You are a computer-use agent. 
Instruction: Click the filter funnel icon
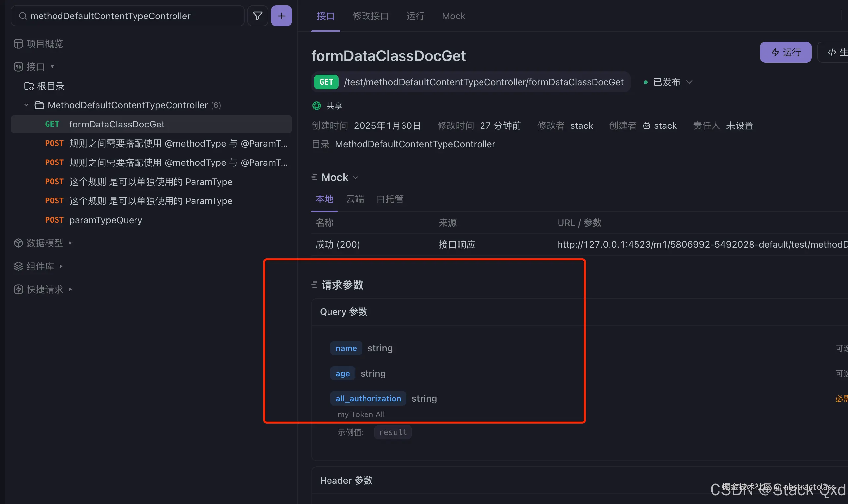(x=257, y=16)
